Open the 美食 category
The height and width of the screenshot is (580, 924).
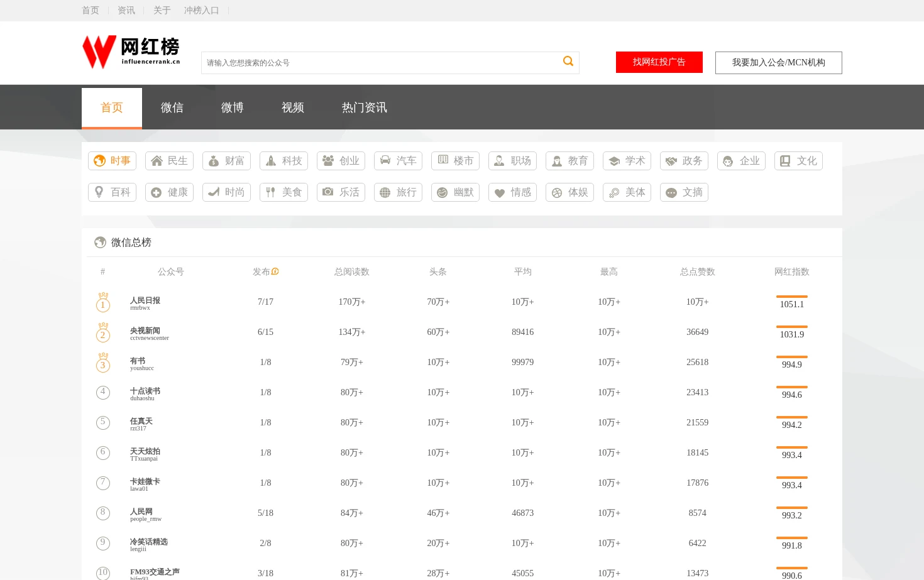coord(283,192)
